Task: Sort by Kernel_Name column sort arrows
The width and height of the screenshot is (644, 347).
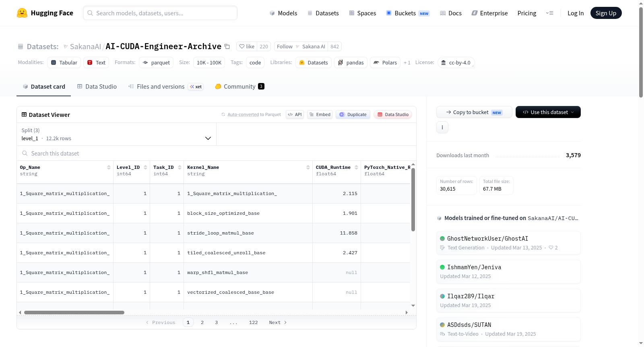Action: pos(308,167)
